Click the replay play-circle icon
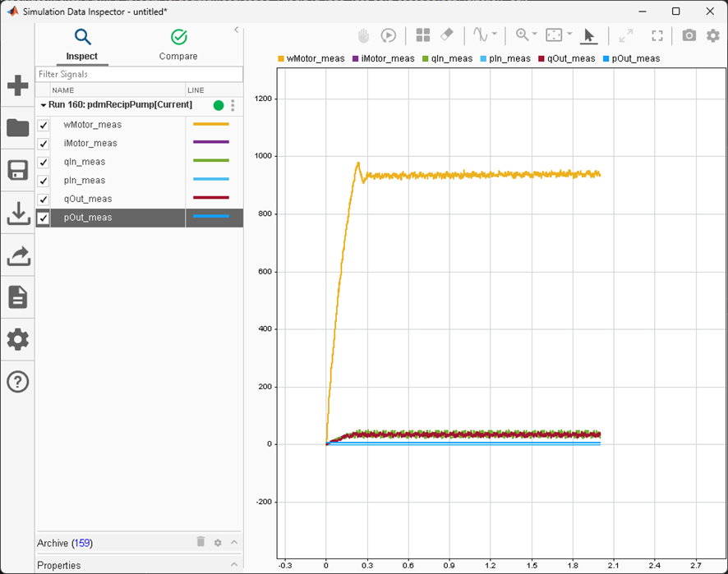The width and height of the screenshot is (728, 574). [x=388, y=35]
